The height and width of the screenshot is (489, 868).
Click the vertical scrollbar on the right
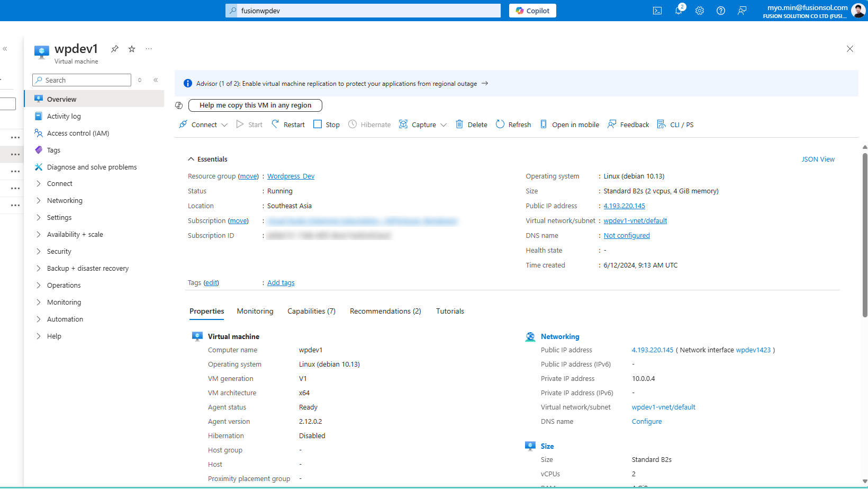pyautogui.click(x=865, y=235)
